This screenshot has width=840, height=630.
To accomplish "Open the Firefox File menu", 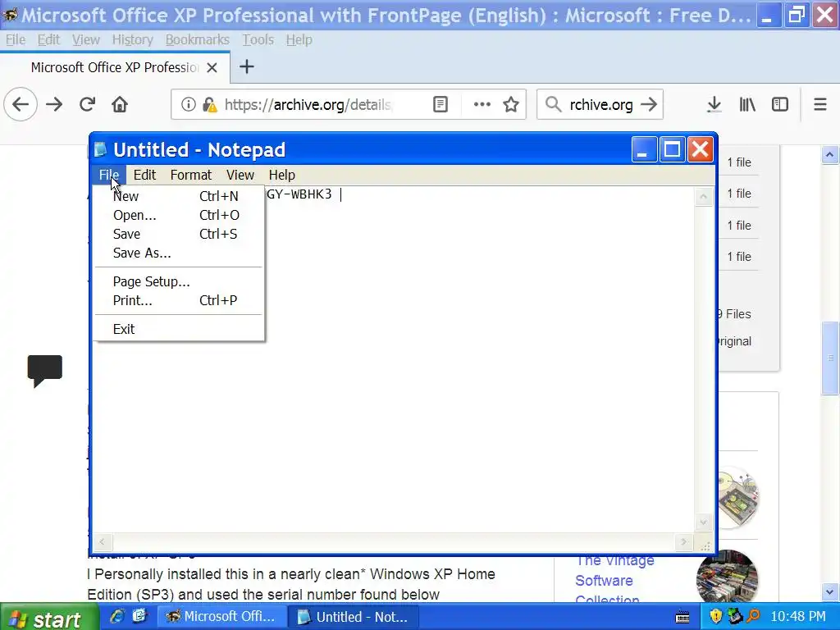I will (16, 39).
